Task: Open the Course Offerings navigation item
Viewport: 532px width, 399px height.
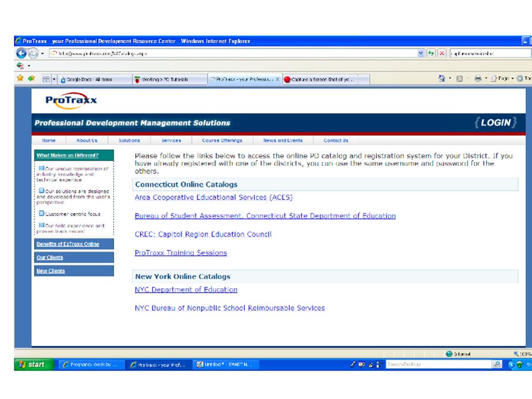Action: 222,140
